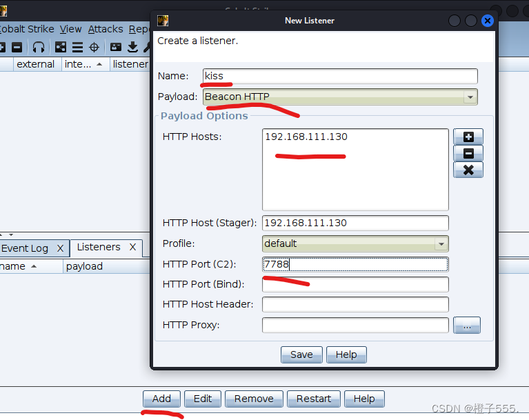Sort by internal column header
Viewport: 529px width, 420px height.
tap(86, 64)
